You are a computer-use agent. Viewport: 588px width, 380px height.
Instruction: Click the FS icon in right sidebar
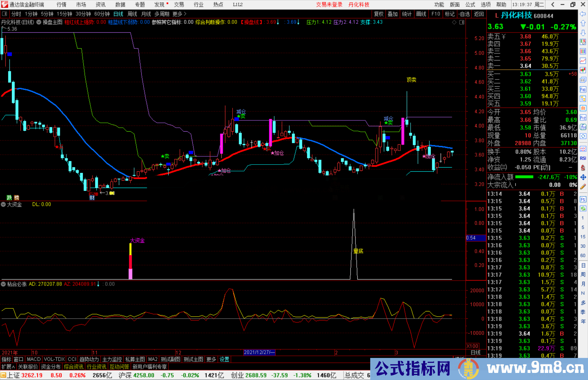(x=583, y=199)
